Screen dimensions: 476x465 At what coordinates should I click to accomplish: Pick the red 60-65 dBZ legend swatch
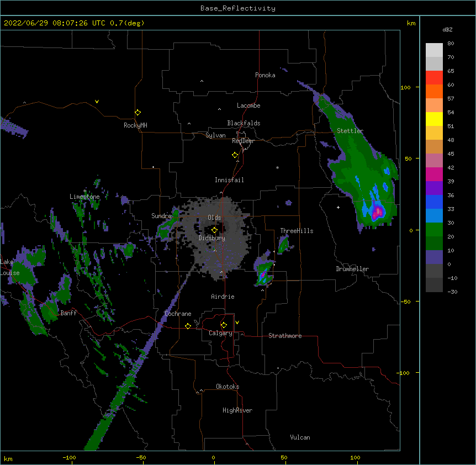click(434, 77)
